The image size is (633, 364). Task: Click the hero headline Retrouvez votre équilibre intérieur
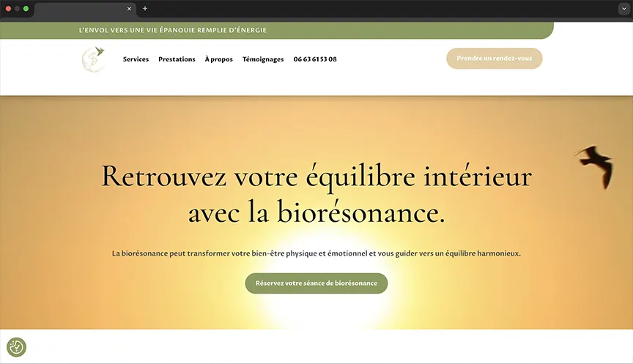(316, 194)
